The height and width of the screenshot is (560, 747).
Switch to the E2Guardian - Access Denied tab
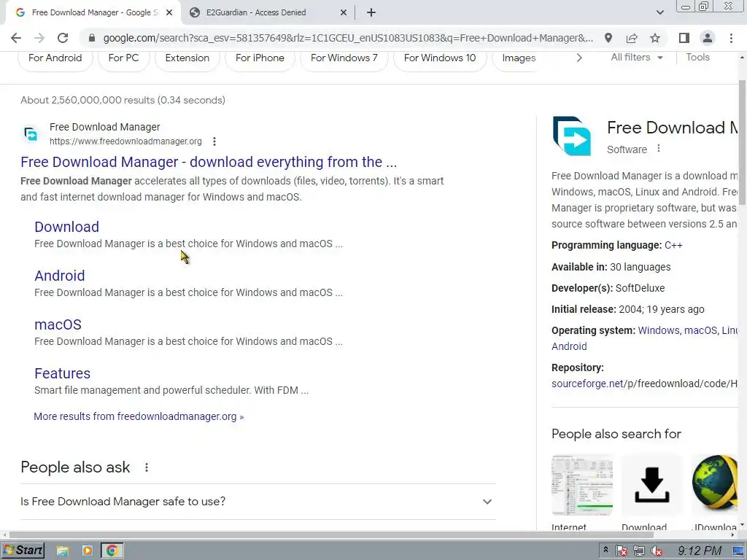[268, 12]
